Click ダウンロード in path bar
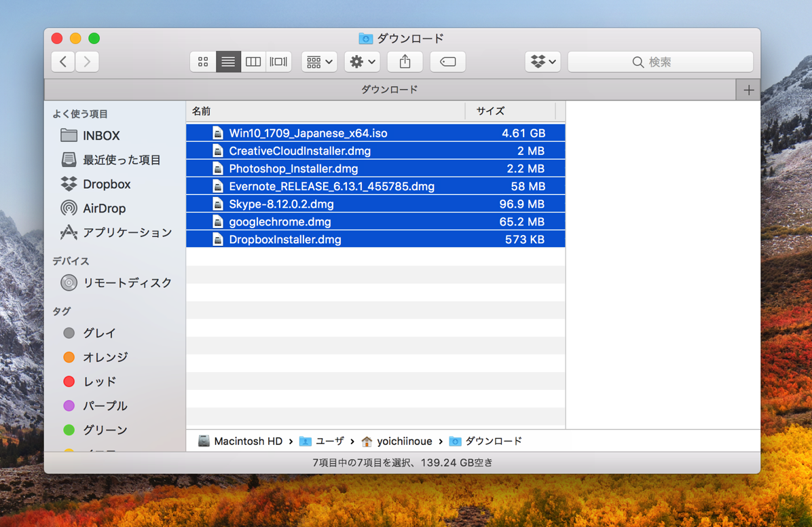Viewport: 812px width, 527px height. tap(485, 441)
